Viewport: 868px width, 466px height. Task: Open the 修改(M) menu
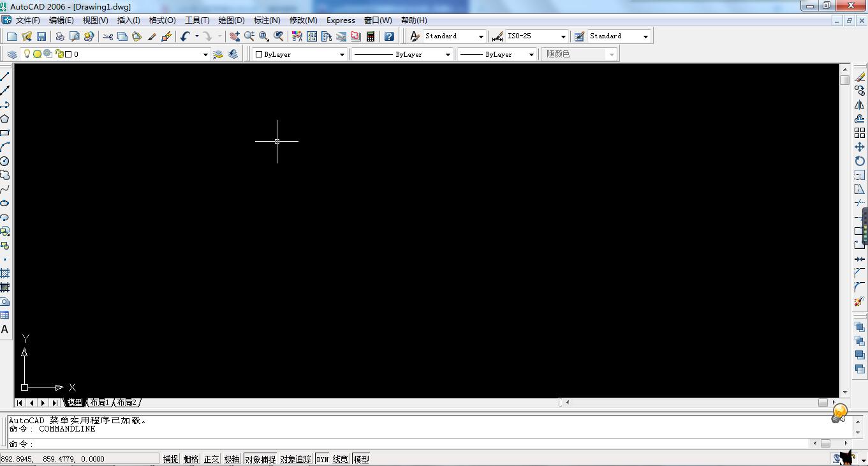(x=304, y=20)
